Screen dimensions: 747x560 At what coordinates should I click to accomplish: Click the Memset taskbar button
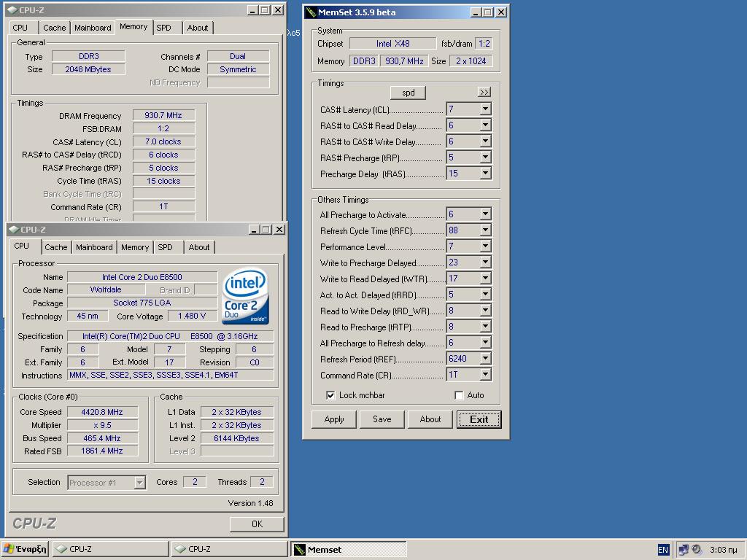[348, 549]
